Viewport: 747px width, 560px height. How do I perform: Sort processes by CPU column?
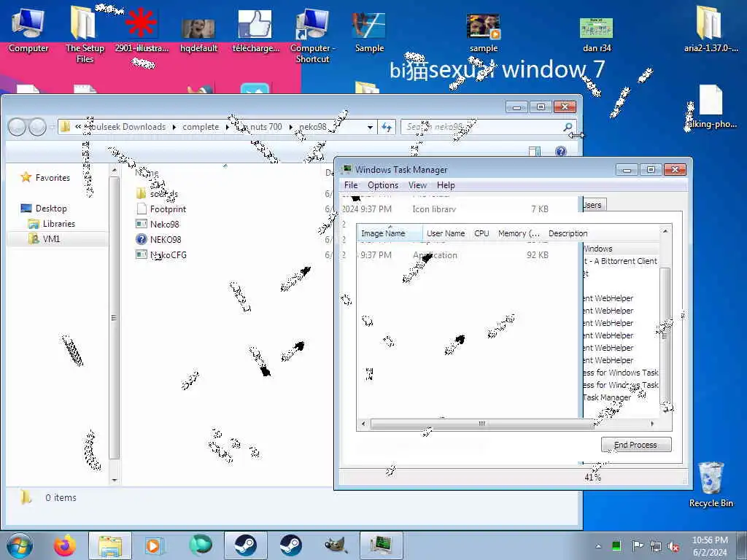(x=481, y=233)
